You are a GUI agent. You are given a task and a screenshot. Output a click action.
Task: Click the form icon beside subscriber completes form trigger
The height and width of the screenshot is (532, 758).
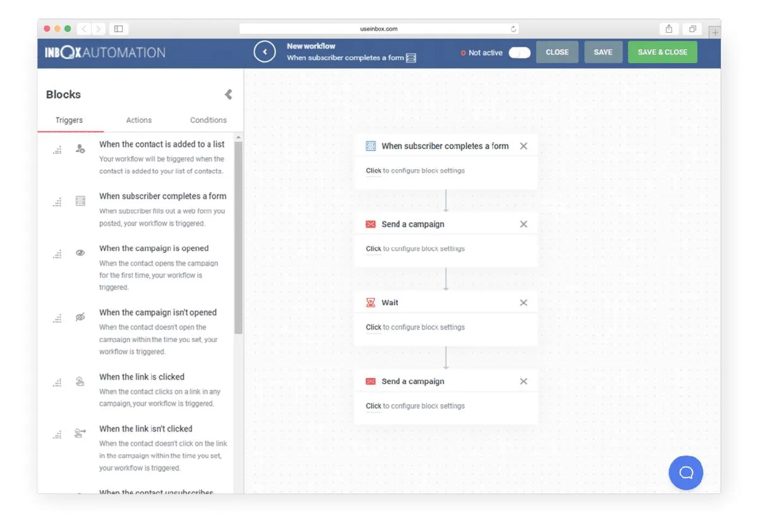pyautogui.click(x=80, y=201)
